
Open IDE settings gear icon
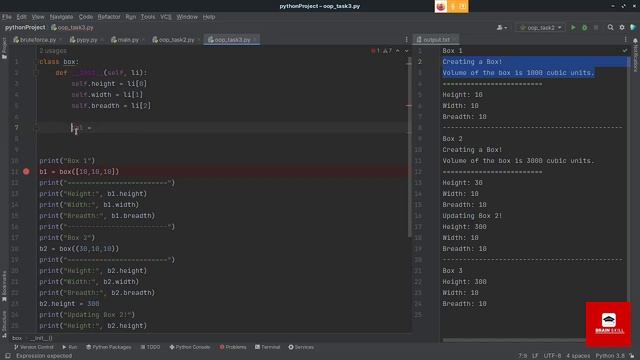[x=622, y=27]
